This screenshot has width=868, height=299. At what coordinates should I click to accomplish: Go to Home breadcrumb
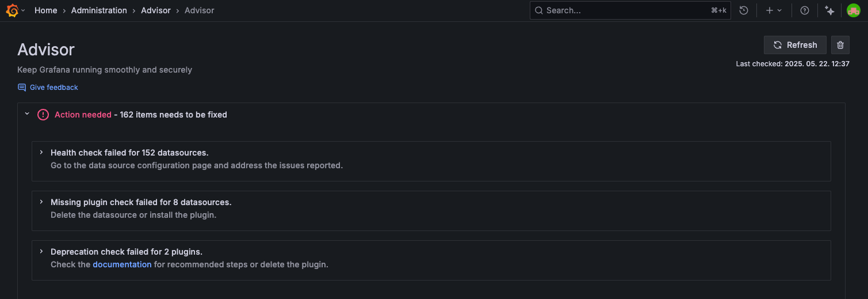tap(45, 10)
